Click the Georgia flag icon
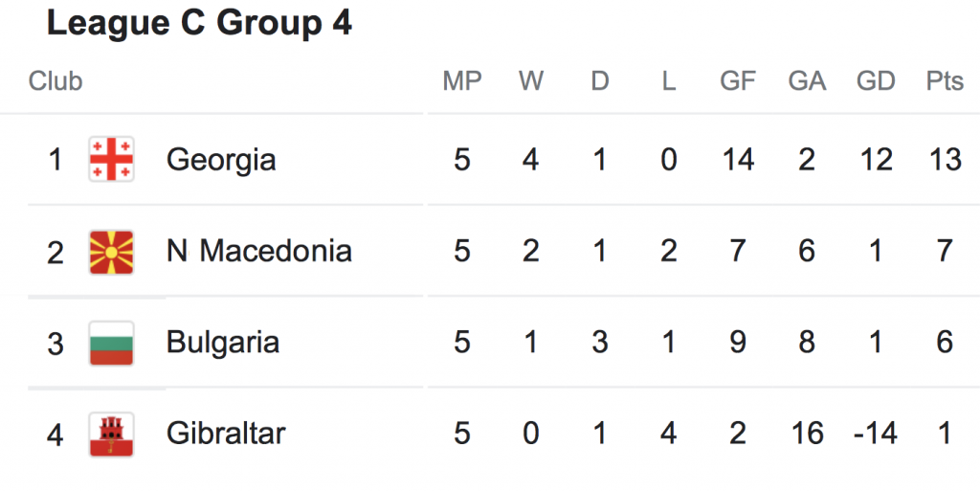This screenshot has height=491, width=980. coord(111,159)
